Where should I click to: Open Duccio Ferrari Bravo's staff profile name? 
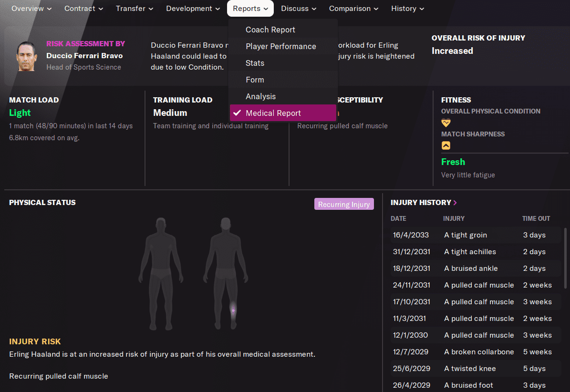(x=84, y=56)
